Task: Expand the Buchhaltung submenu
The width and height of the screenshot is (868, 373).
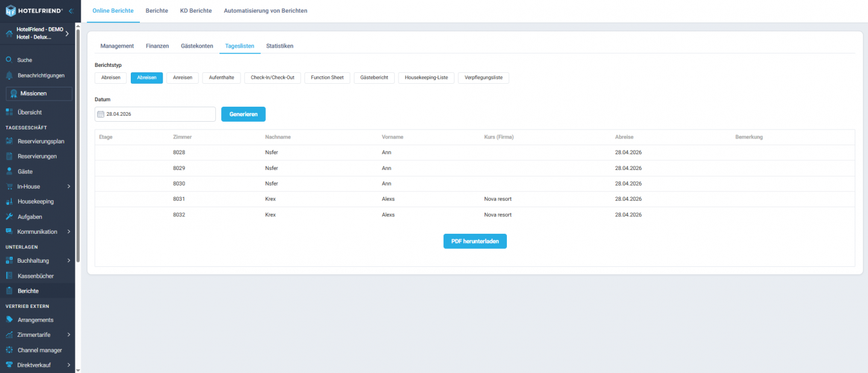Action: click(69, 261)
